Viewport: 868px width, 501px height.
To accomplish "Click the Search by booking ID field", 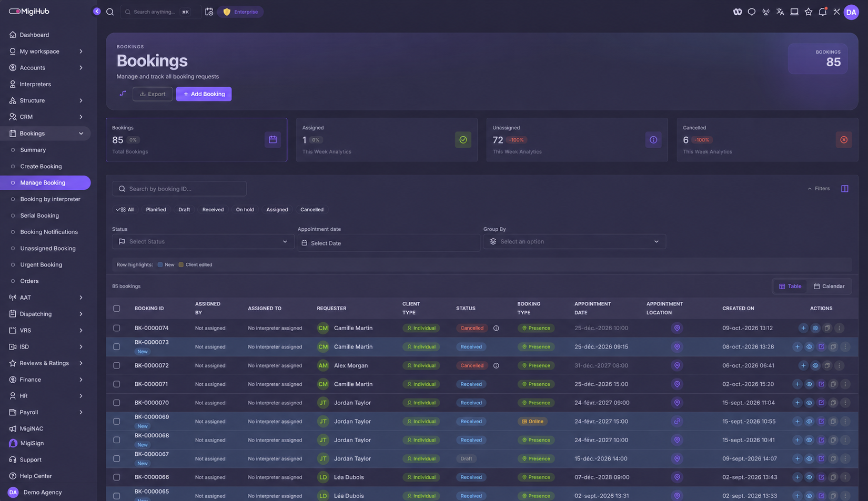I will click(x=179, y=189).
